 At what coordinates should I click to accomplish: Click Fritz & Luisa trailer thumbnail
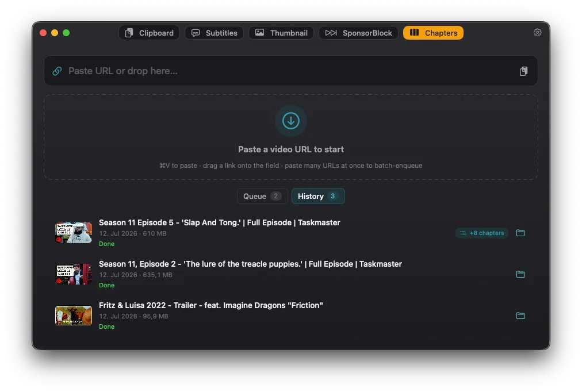(x=74, y=316)
